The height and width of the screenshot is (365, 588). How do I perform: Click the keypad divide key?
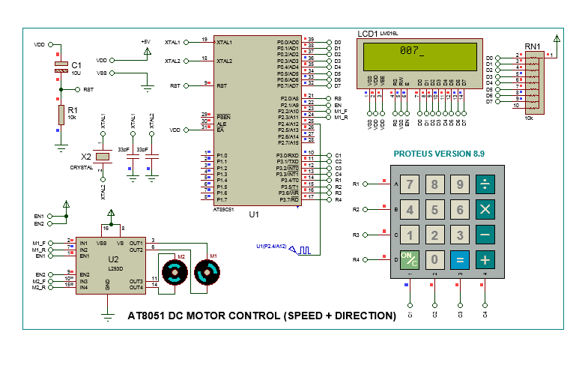(485, 184)
